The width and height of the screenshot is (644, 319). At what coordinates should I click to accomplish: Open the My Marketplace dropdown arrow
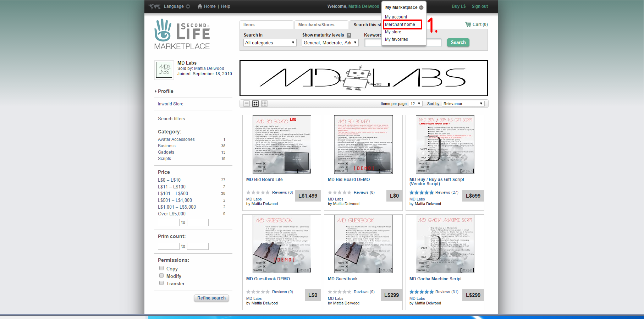(421, 7)
